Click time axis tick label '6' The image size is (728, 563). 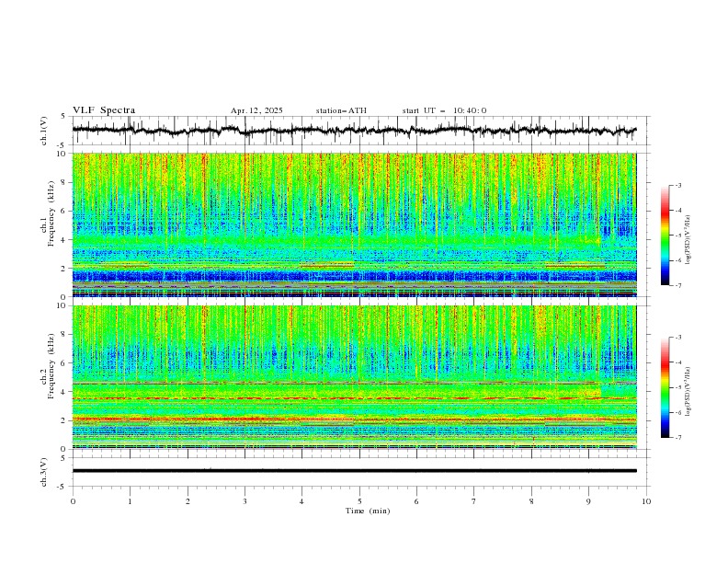click(416, 501)
